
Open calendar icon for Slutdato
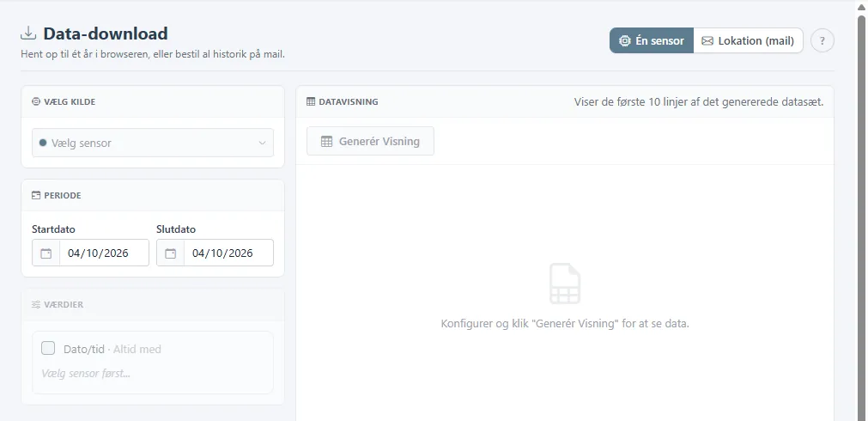[171, 253]
